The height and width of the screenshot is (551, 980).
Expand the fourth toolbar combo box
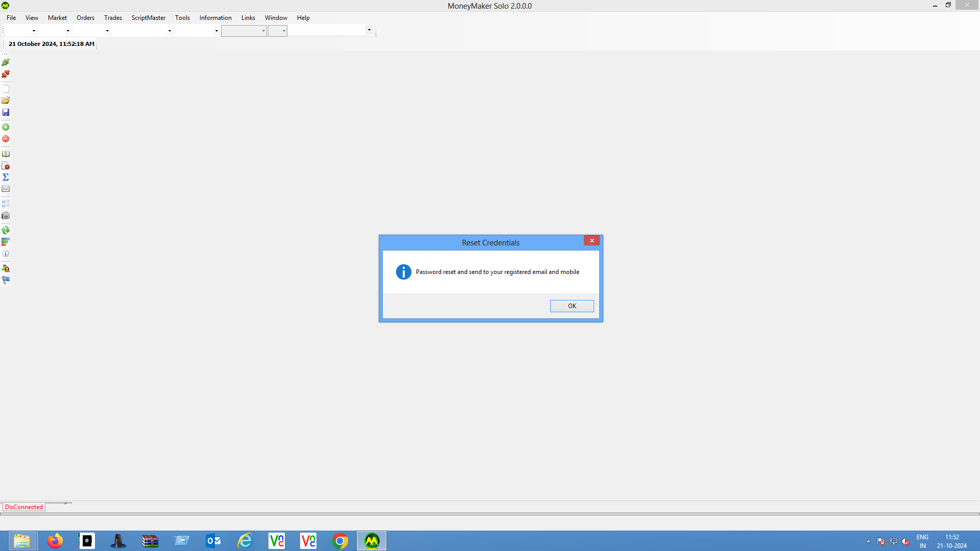pos(169,31)
